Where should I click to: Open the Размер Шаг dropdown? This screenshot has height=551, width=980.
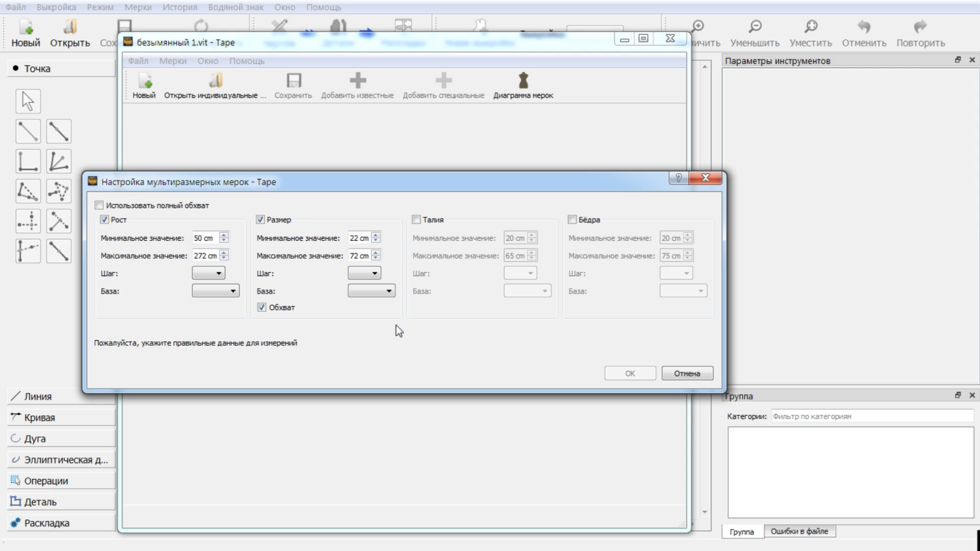pyautogui.click(x=364, y=273)
